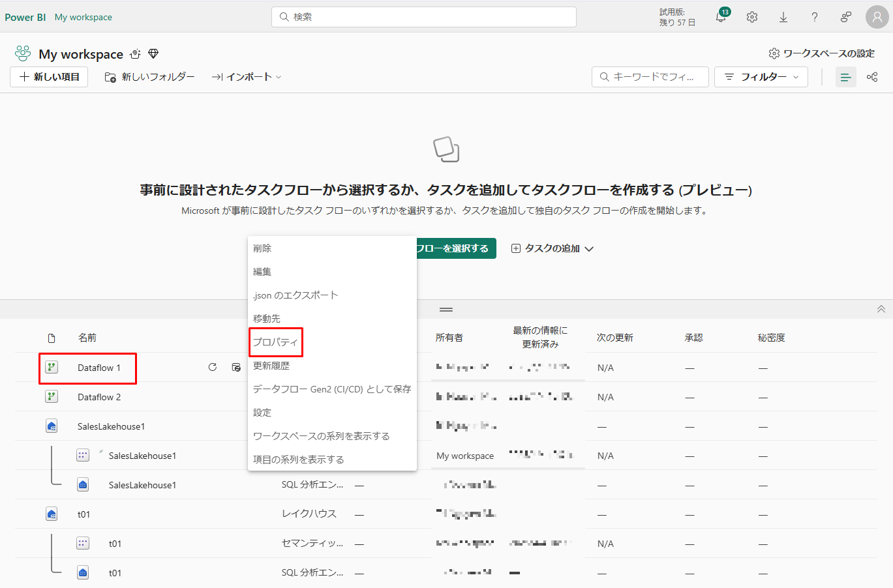Click the 新しい項目 button
This screenshot has height=588, width=893.
tap(49, 77)
